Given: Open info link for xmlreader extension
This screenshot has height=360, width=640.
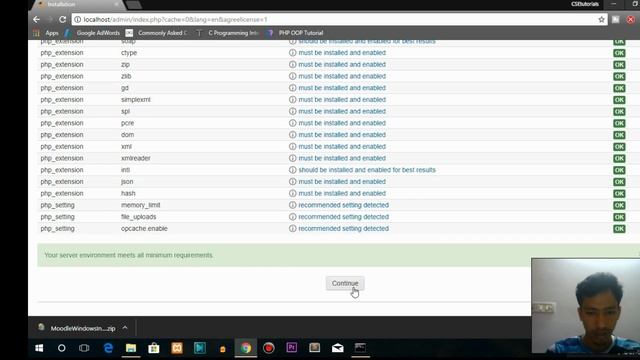Looking at the screenshot, I should click(x=342, y=158).
